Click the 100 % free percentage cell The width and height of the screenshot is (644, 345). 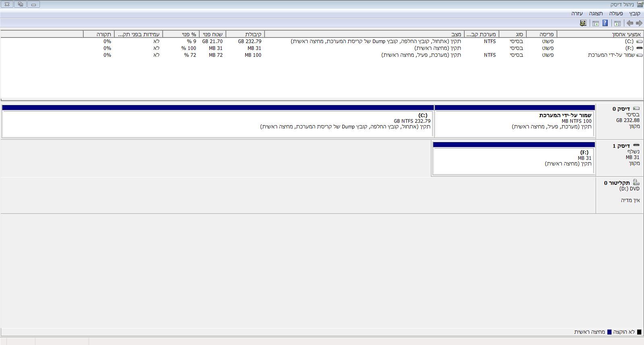189,48
